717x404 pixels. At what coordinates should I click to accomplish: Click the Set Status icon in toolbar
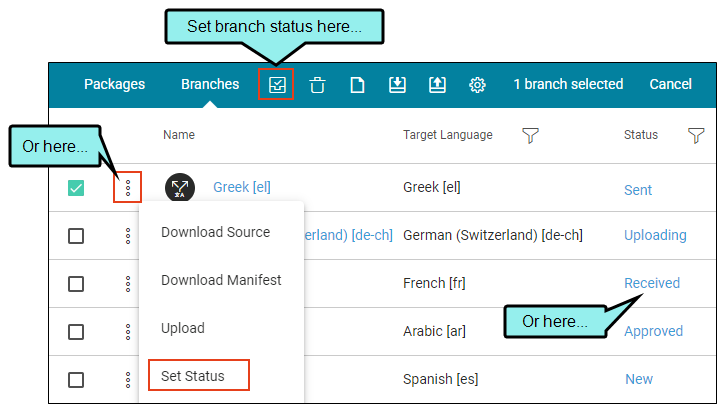(276, 85)
